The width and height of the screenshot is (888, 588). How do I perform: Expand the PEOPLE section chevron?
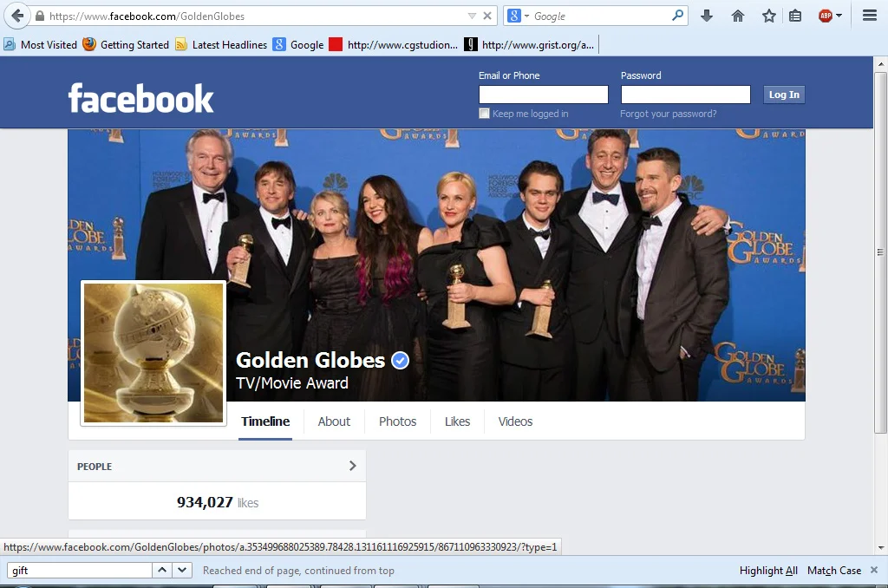point(352,466)
